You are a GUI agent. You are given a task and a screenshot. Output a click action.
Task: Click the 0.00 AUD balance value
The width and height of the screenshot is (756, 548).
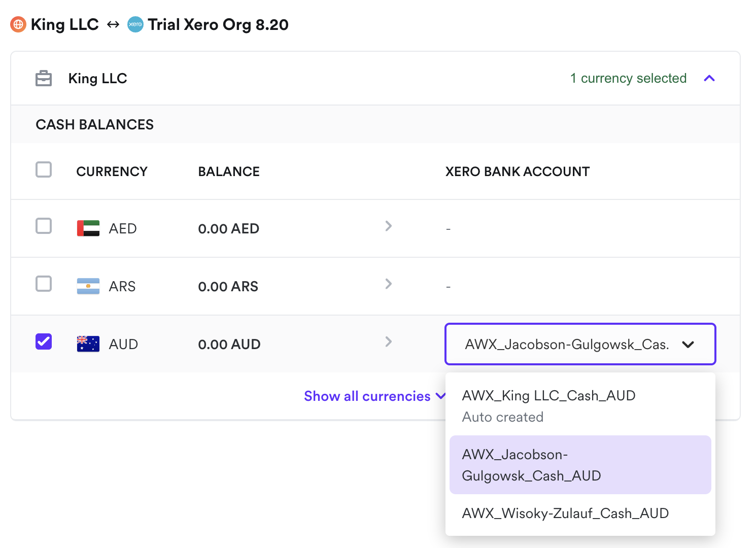click(229, 344)
